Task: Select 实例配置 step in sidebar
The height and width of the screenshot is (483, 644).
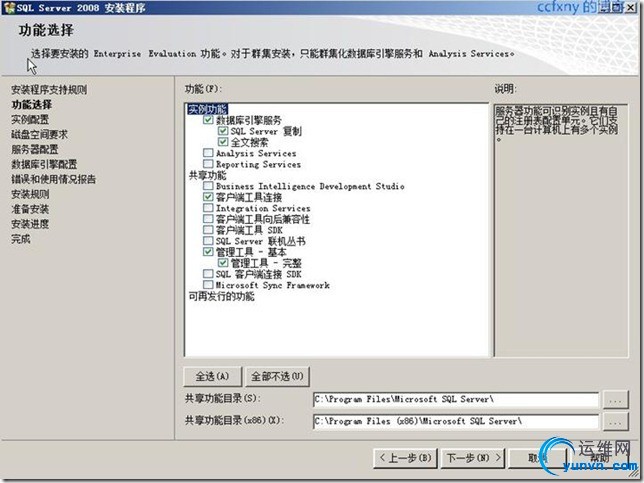Action: click(x=30, y=120)
